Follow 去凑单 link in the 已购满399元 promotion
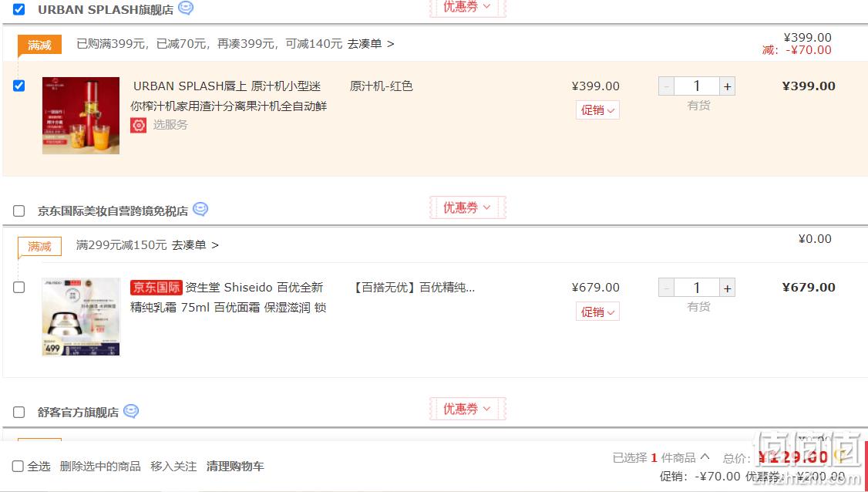Screen dimensions: 868x492 (x=370, y=44)
